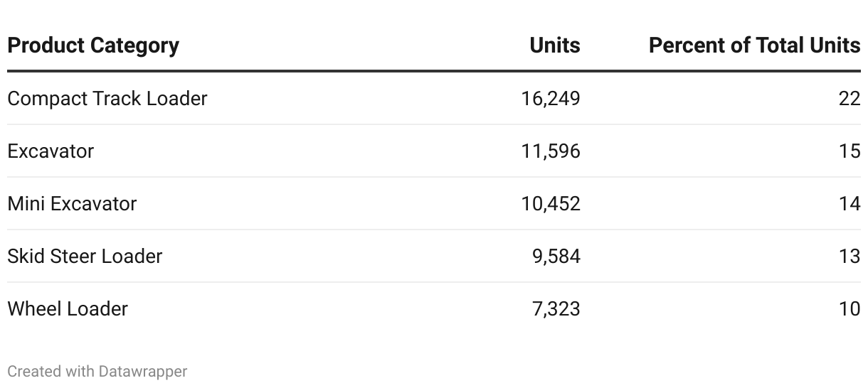The image size is (868, 388).
Task: Click the Product Category column header
Action: point(93,45)
